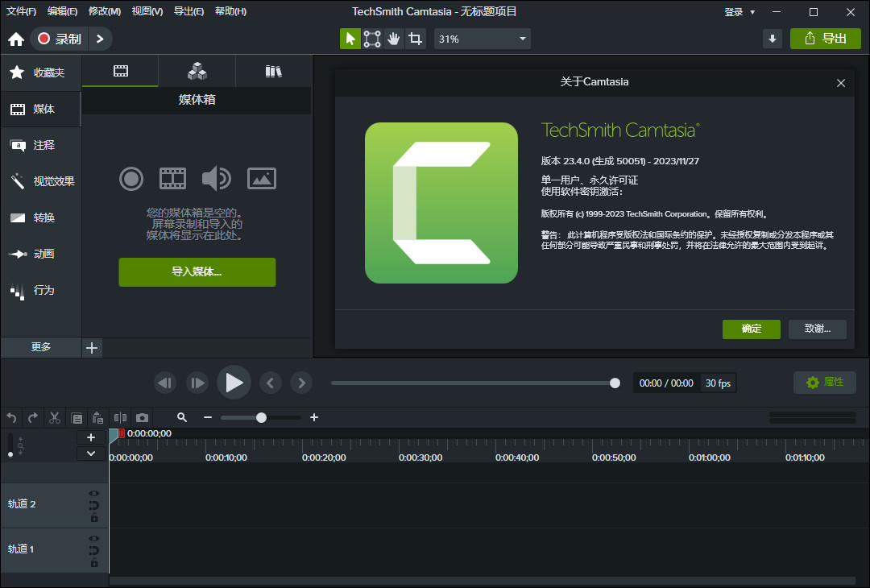
Task: Switch to the assets cubes tab
Action: [x=197, y=71]
